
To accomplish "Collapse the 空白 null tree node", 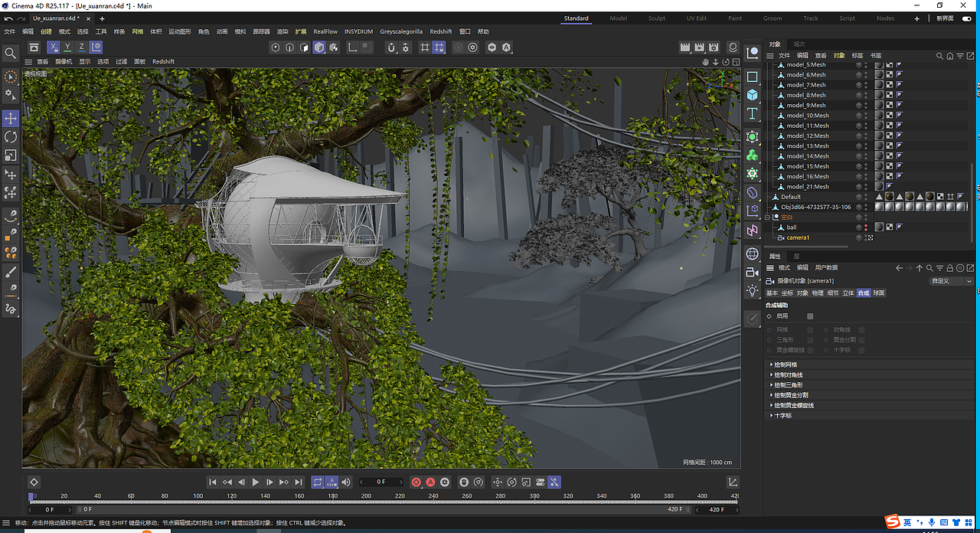I will (768, 217).
